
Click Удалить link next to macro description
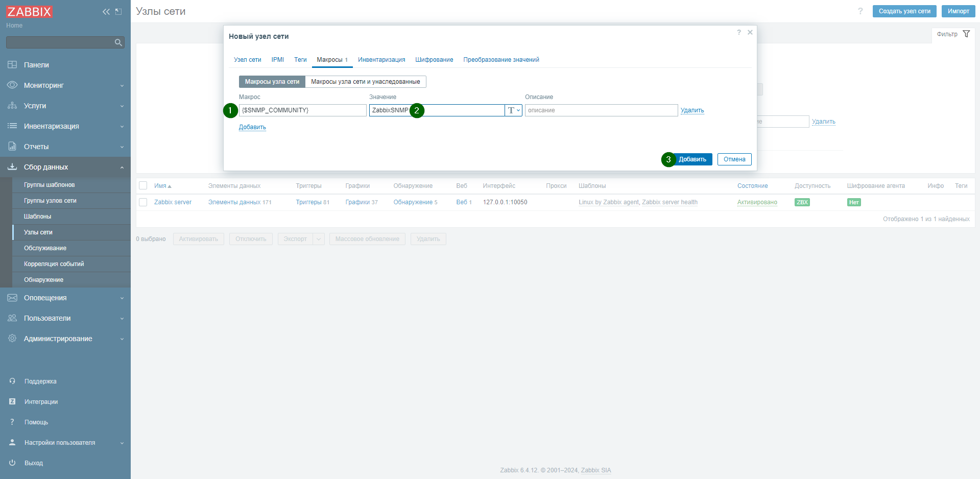pyautogui.click(x=692, y=110)
